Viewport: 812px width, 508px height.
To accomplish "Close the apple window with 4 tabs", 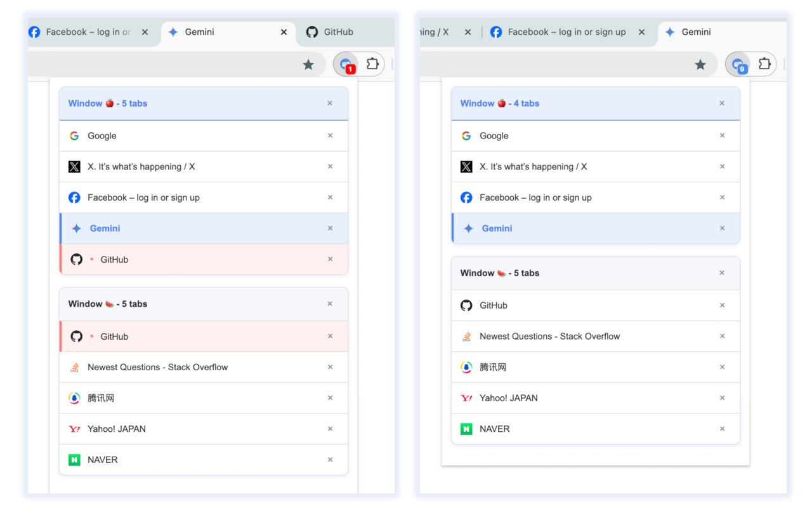I will click(x=722, y=103).
